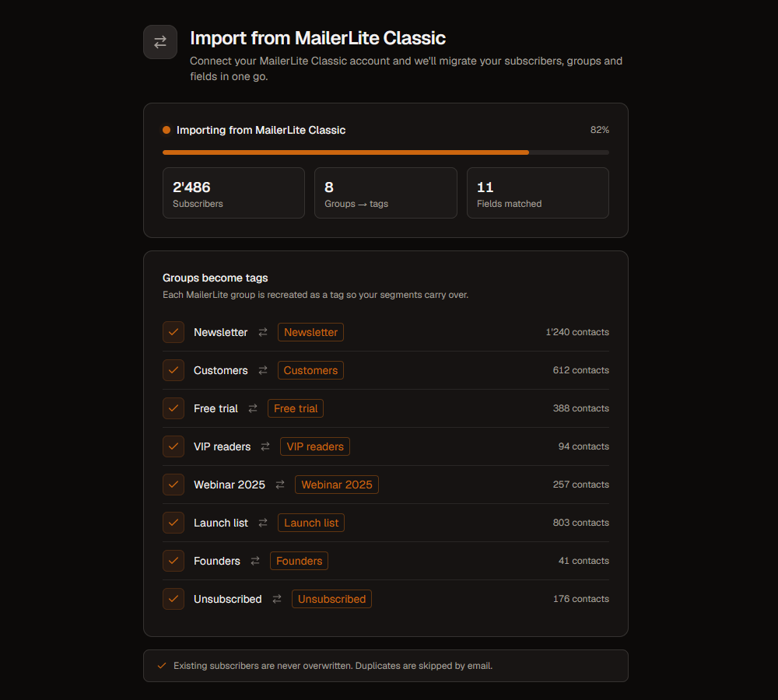Click the white VIP readers group name
778x700 pixels.
click(x=223, y=446)
